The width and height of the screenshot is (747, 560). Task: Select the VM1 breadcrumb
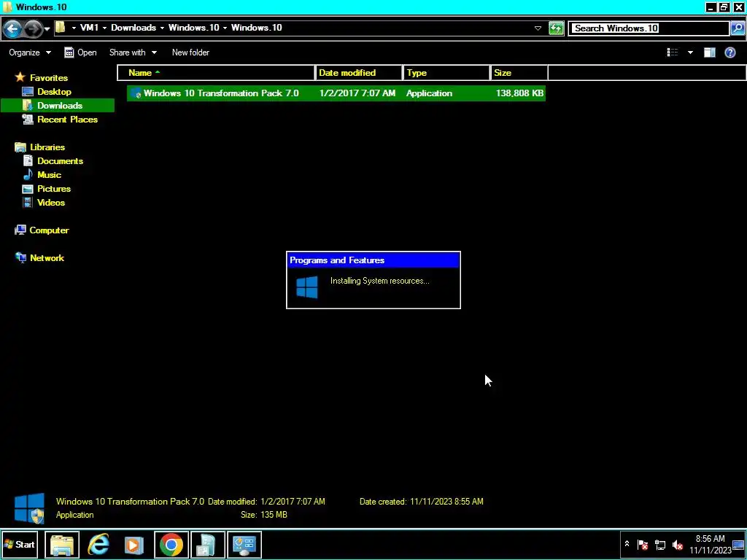point(89,28)
